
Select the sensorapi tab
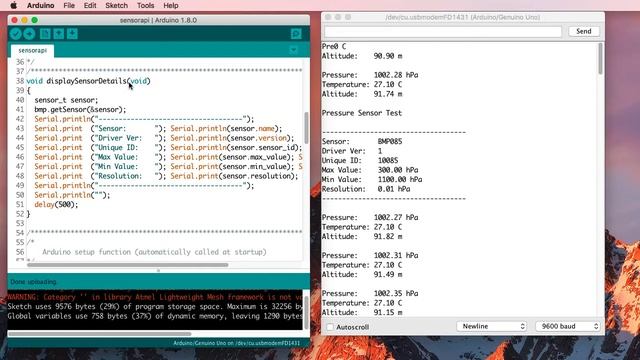(32, 50)
